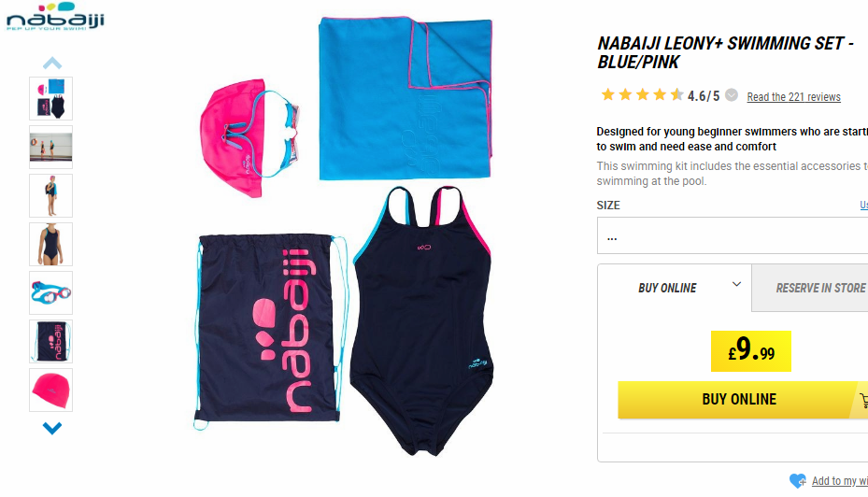Select the girl side-view thumbnail

(x=51, y=196)
